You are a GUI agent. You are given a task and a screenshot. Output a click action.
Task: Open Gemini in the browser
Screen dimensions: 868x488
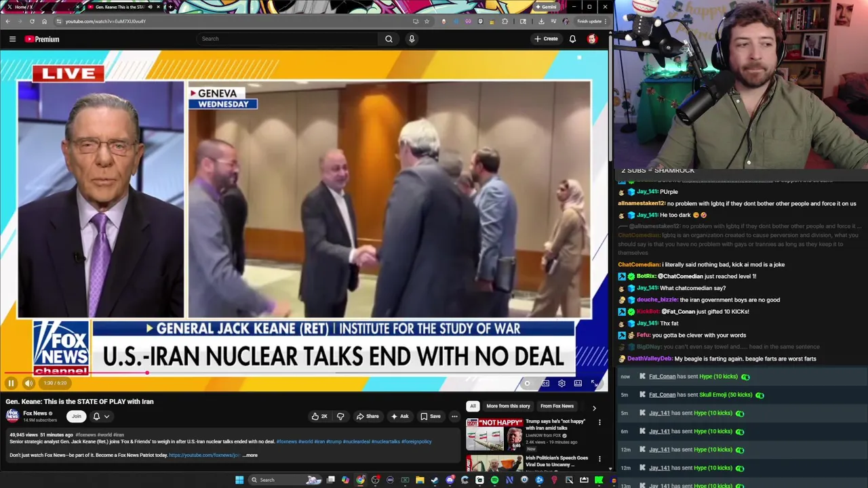coord(547,7)
